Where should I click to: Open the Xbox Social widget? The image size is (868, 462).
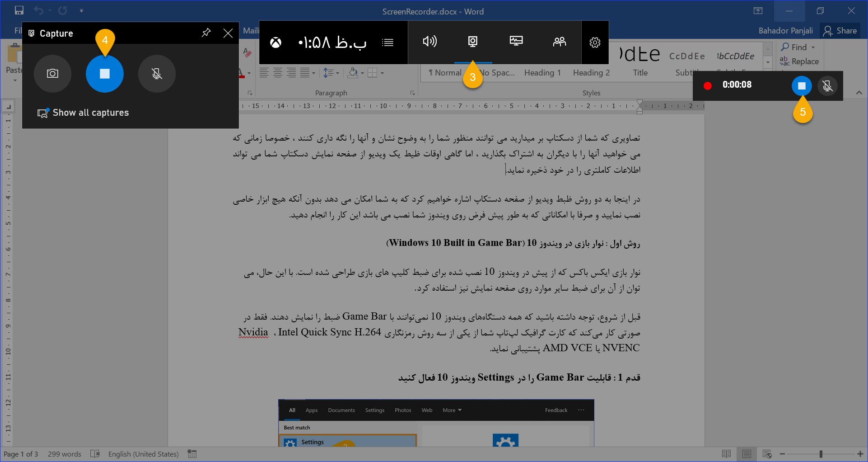pyautogui.click(x=560, y=42)
